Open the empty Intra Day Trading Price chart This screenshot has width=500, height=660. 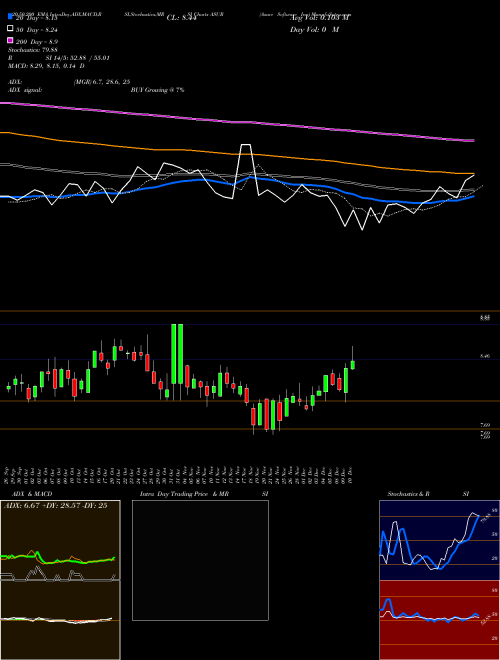click(200, 560)
